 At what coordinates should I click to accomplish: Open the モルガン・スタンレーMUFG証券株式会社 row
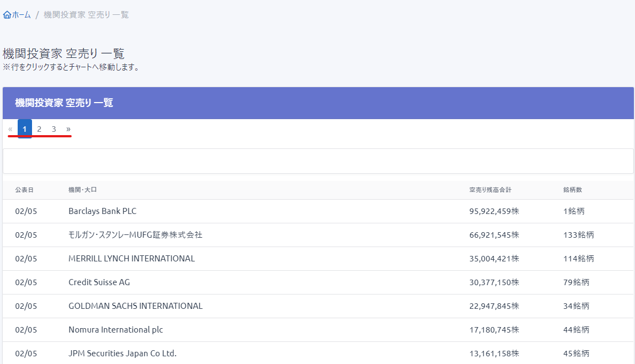tap(135, 235)
